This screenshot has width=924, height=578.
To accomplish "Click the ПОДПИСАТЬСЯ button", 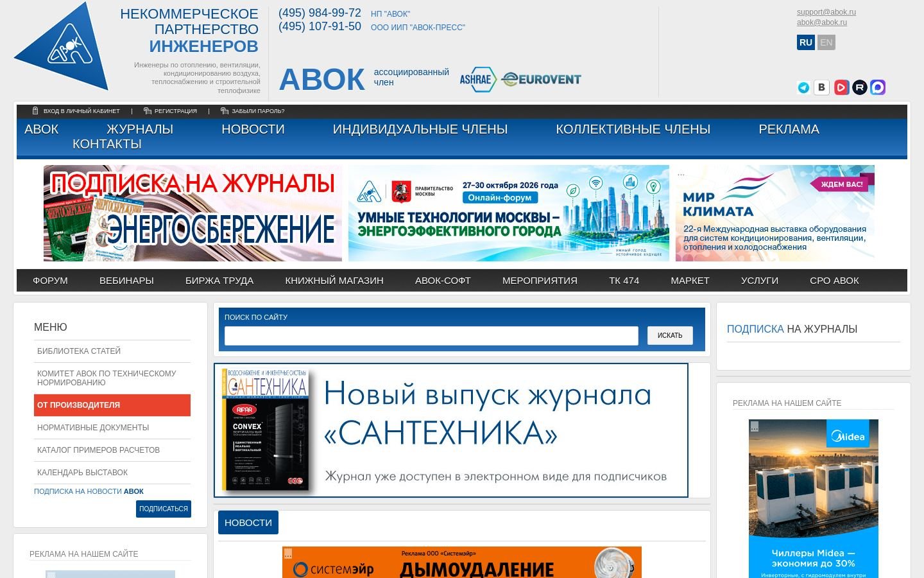I will (x=164, y=509).
